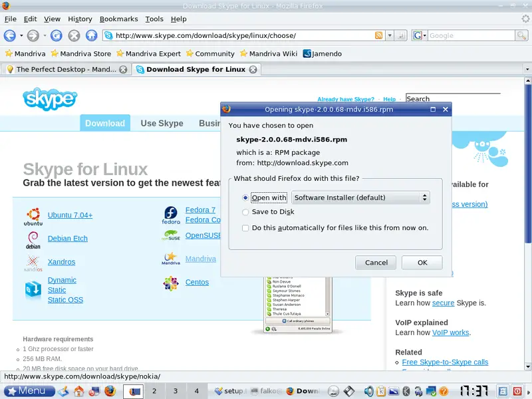Close the Download Skype for Linux tab
This screenshot has height=399, width=532.
pos(253,69)
